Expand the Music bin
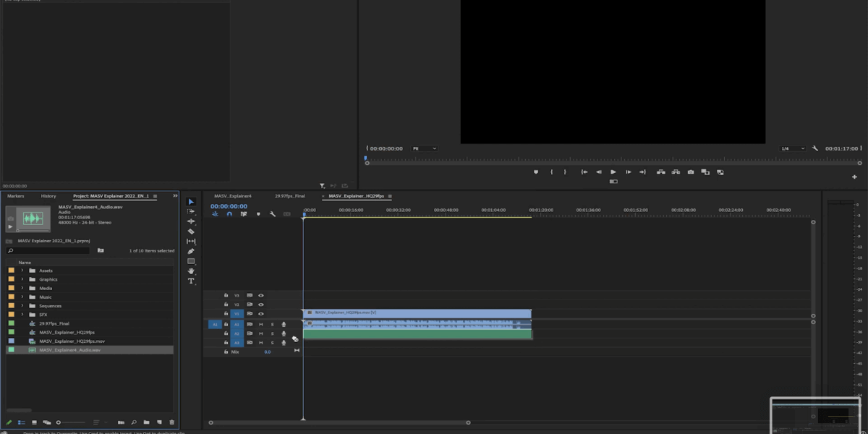 (x=22, y=297)
